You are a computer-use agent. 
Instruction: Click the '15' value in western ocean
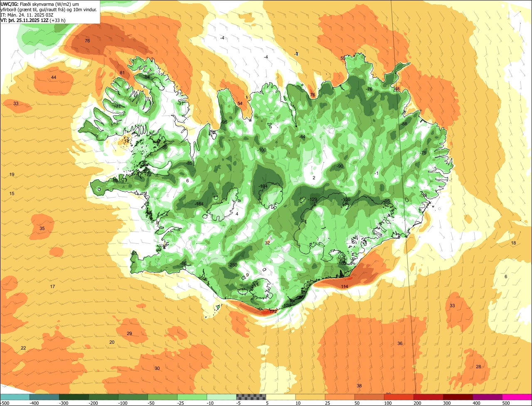point(12,194)
